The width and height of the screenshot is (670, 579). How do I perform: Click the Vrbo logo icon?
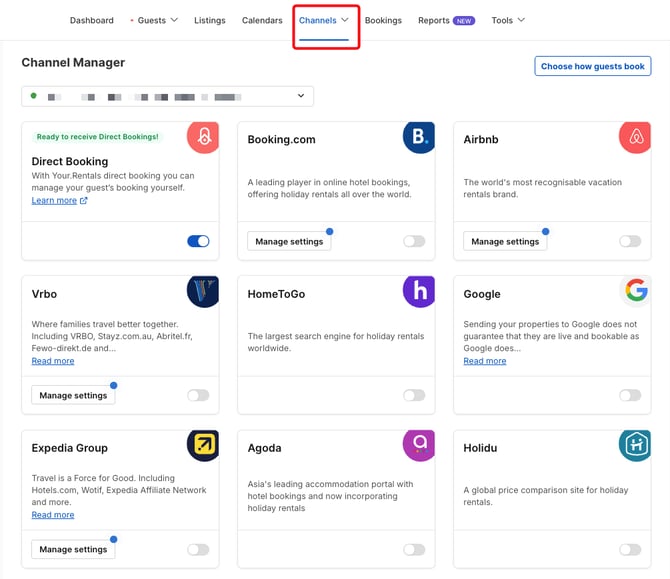point(203,291)
